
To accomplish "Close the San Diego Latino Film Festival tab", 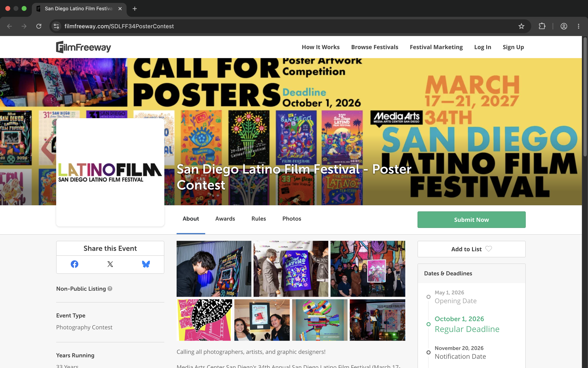I will [x=120, y=9].
